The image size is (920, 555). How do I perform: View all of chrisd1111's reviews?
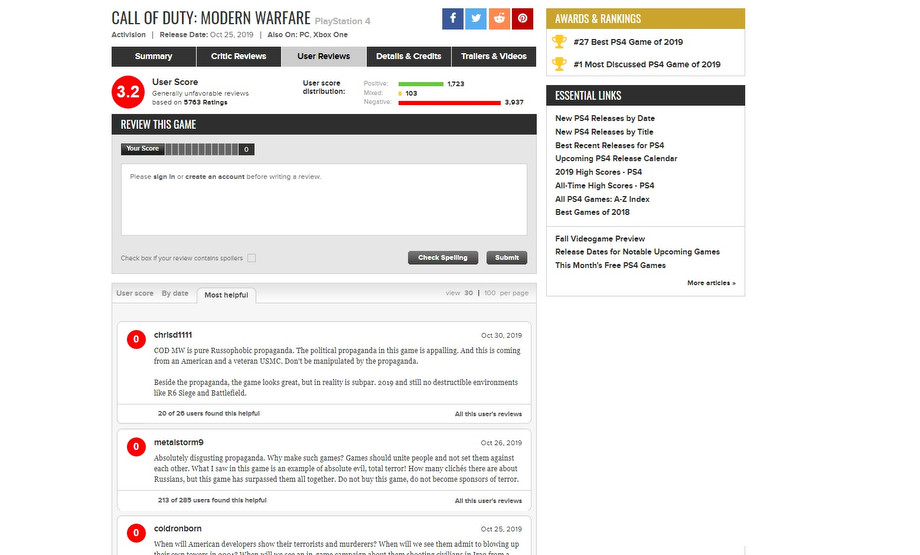tap(488, 414)
